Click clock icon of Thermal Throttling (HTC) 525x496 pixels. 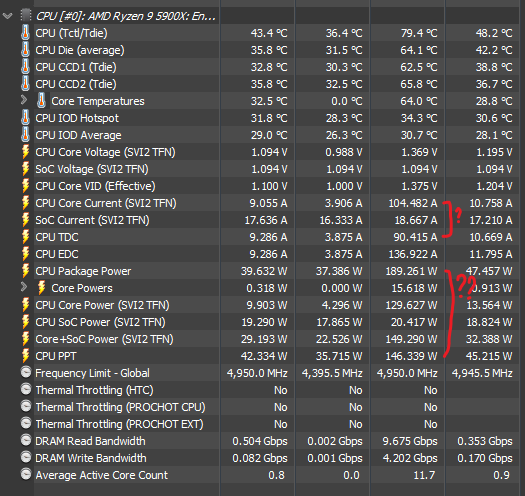pyautogui.click(x=26, y=389)
